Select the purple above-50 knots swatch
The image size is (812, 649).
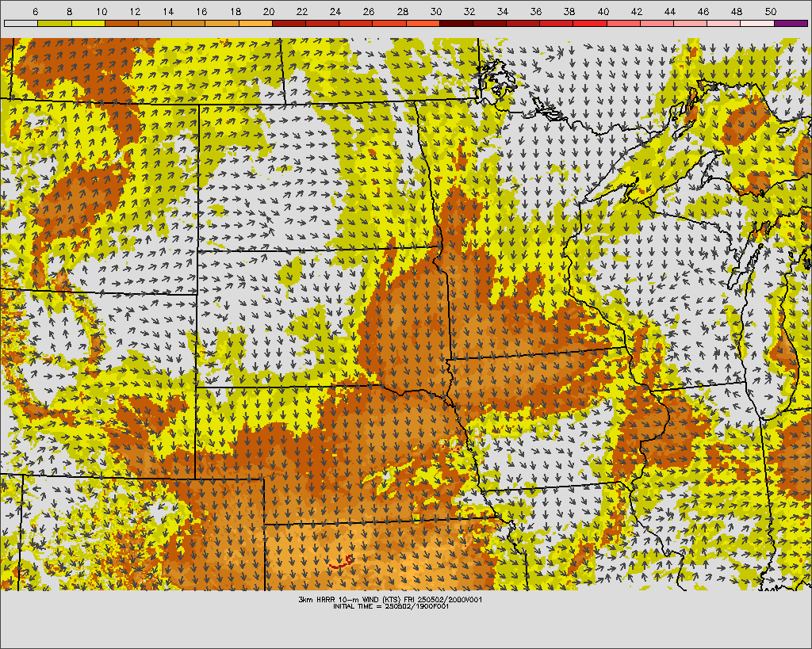(791, 23)
